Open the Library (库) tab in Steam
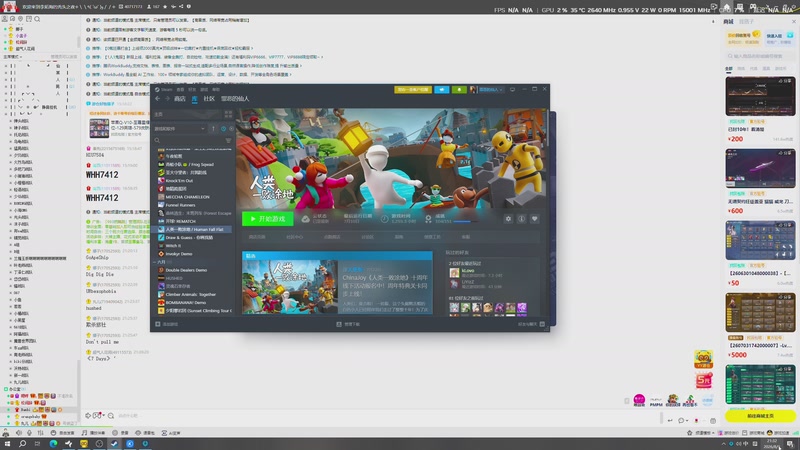This screenshot has width=800, height=450. pyautogui.click(x=194, y=98)
